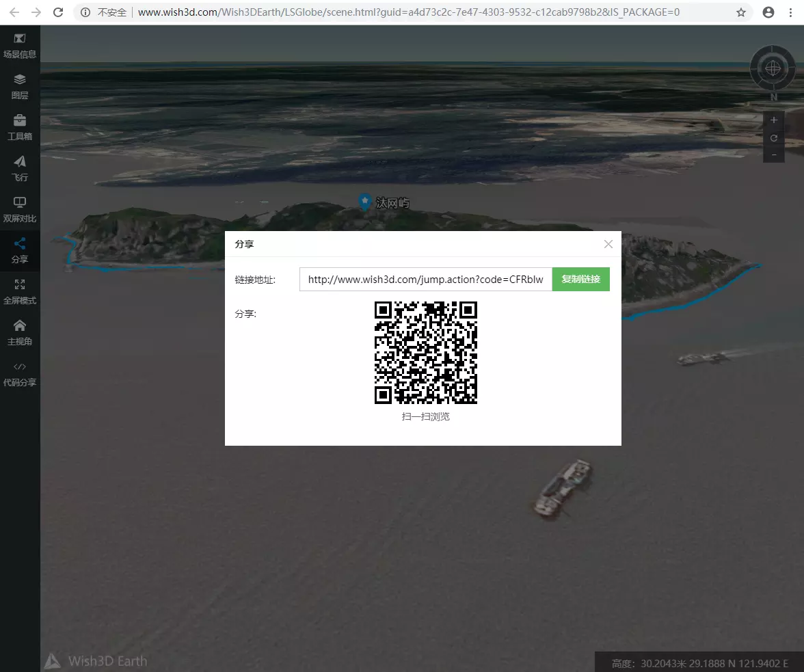The width and height of the screenshot is (804, 672).
Task: Start 飞行 flight mode
Action: pyautogui.click(x=19, y=169)
